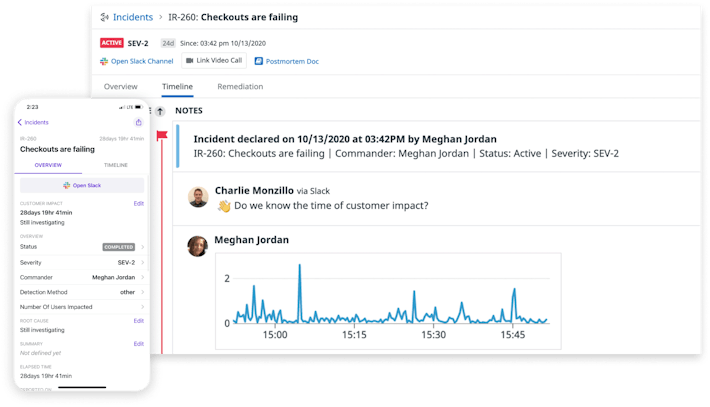Click Charlie Monzillo's avatar
Image resolution: width=710 pixels, height=407 pixels.
coord(199,197)
